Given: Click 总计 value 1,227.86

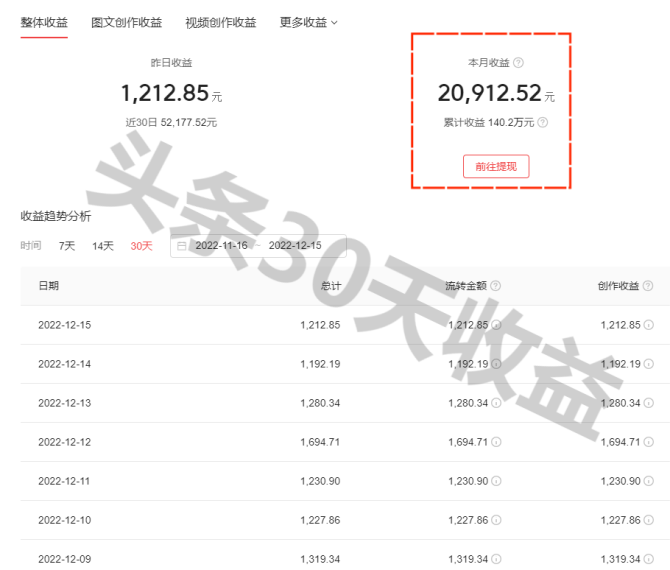Looking at the screenshot, I should 320,520.
